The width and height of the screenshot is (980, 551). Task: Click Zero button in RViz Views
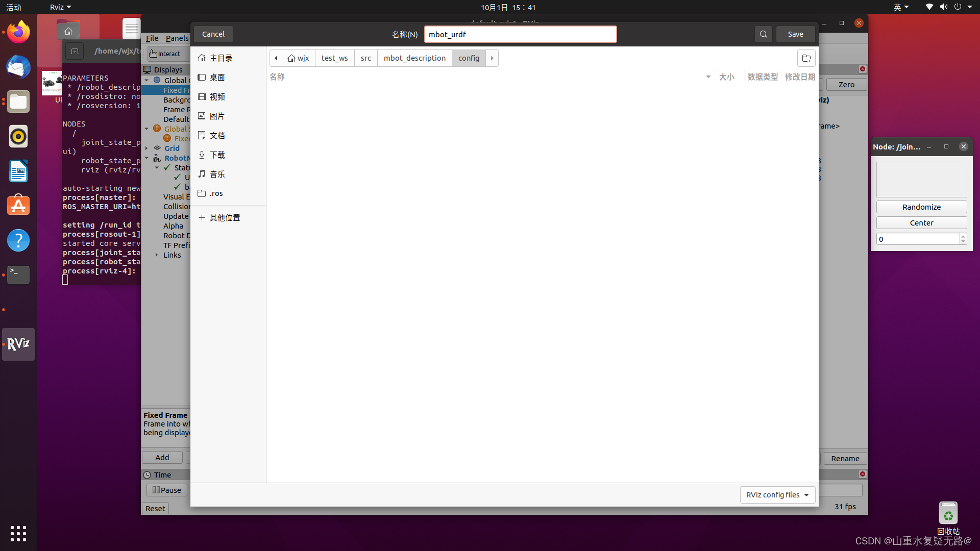pyautogui.click(x=846, y=85)
